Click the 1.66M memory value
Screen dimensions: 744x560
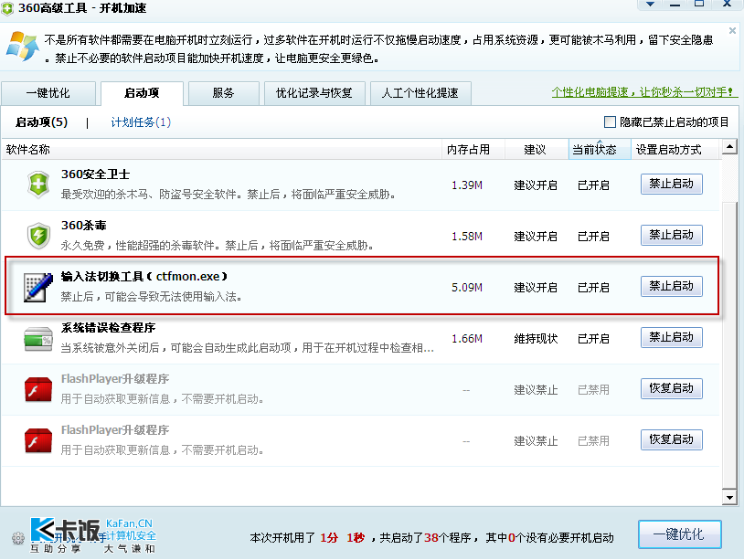point(467,339)
